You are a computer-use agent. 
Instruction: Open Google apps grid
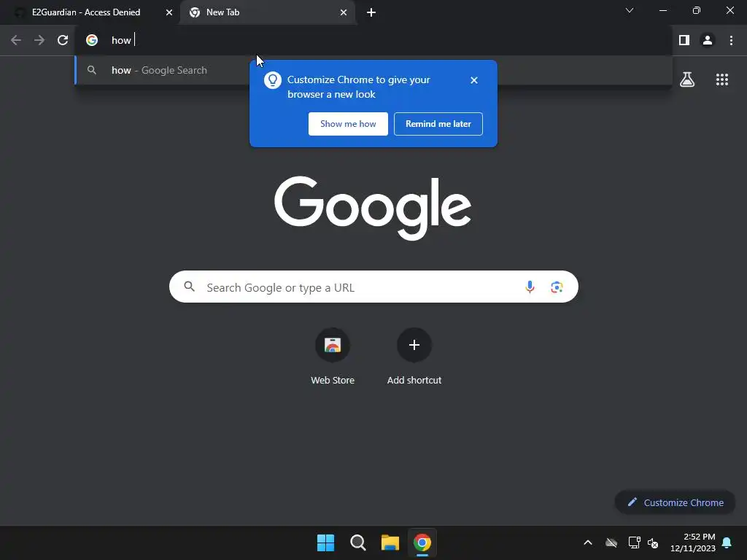(721, 79)
